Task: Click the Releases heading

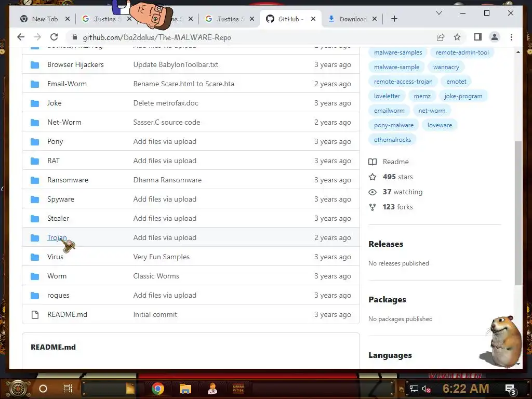Action: [x=386, y=244]
